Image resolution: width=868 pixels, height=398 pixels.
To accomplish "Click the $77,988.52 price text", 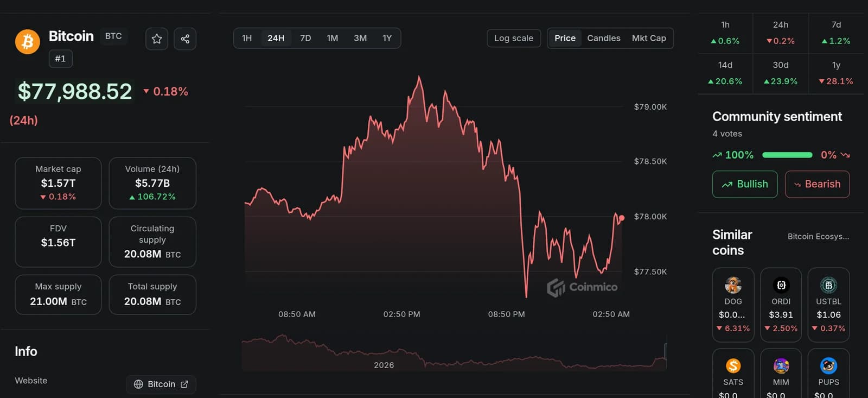I will (75, 91).
